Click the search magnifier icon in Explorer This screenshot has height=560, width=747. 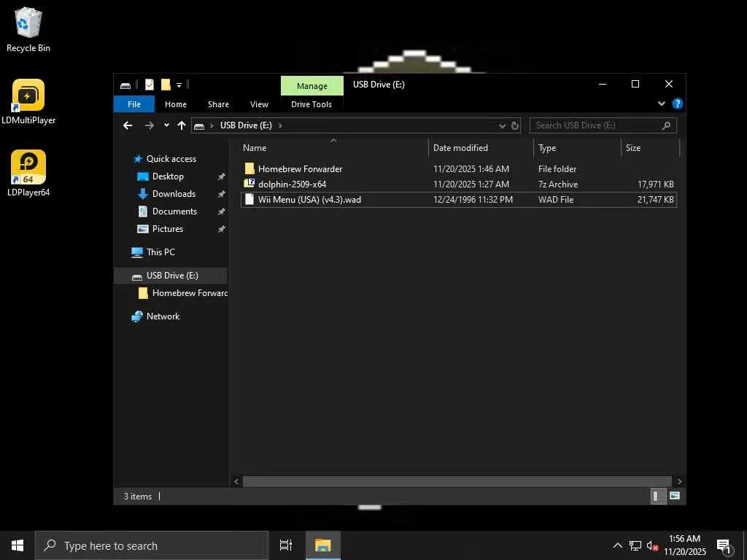667,125
